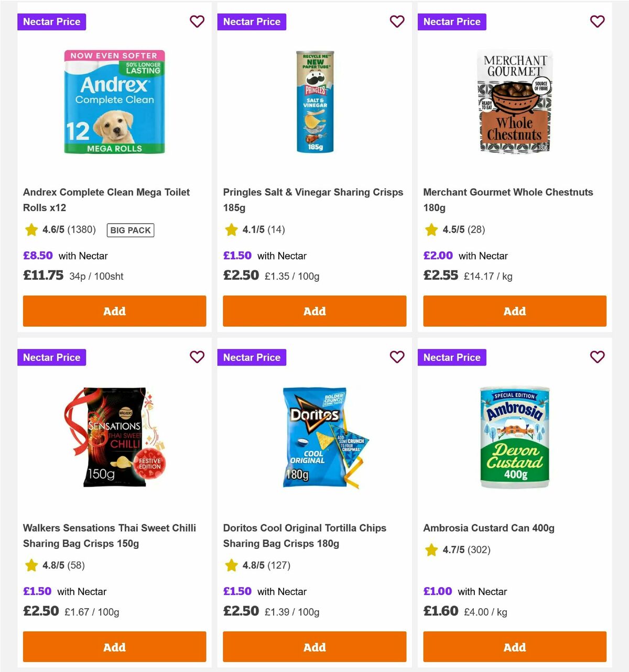Favourite the Merchant Gourmet Whole Chestnuts
629x672 pixels.
click(597, 21)
